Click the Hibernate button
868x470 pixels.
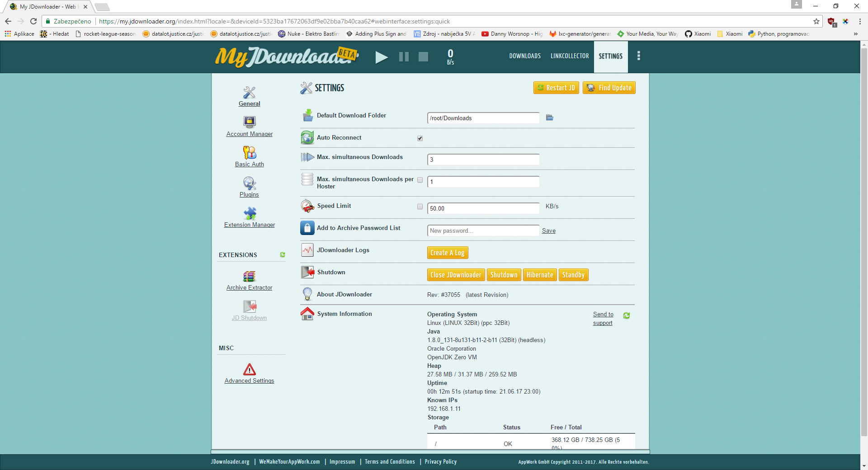(540, 275)
